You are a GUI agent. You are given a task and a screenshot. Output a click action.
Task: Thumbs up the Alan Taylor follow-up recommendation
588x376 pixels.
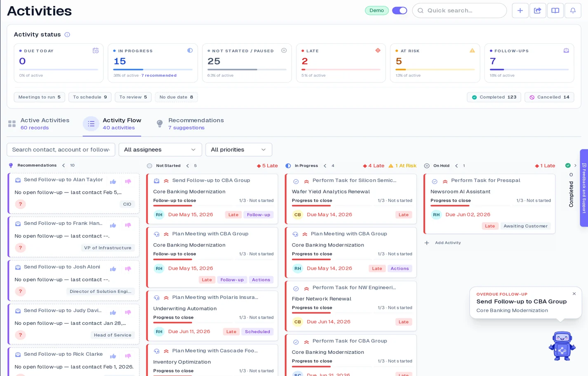[113, 181]
